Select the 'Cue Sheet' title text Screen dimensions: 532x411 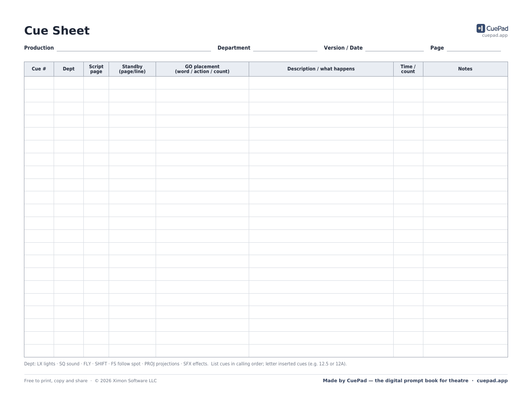pyautogui.click(x=57, y=31)
